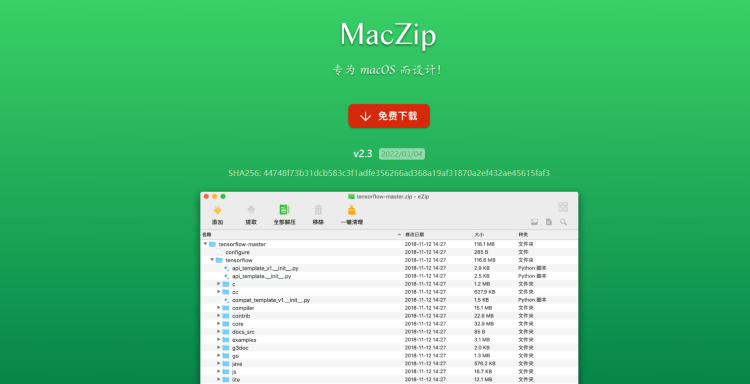
Task: Click the red 免费下载 download button
Action: pos(389,116)
